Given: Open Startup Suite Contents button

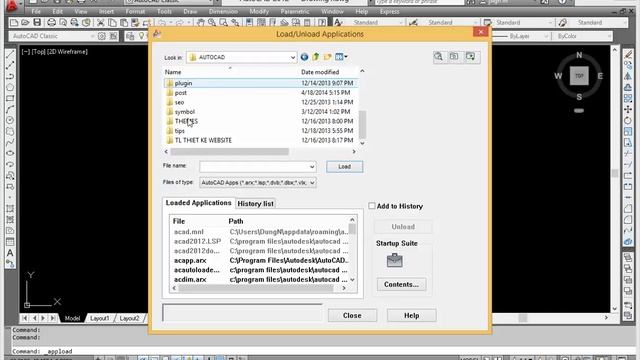Looking at the screenshot, I should [401, 284].
